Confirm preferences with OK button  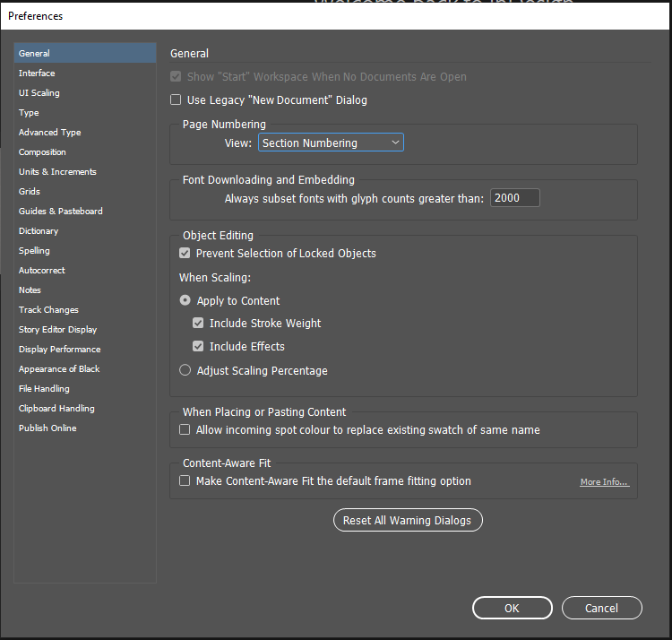coord(513,608)
